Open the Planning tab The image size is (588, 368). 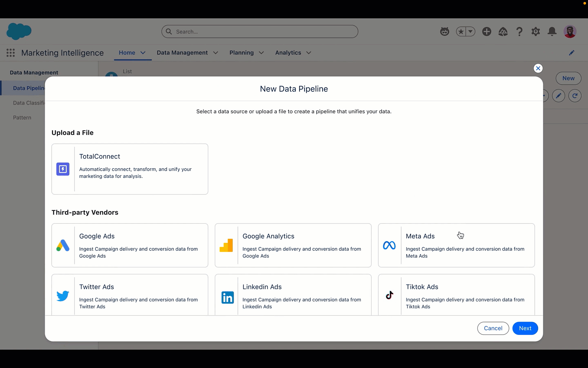(x=241, y=53)
